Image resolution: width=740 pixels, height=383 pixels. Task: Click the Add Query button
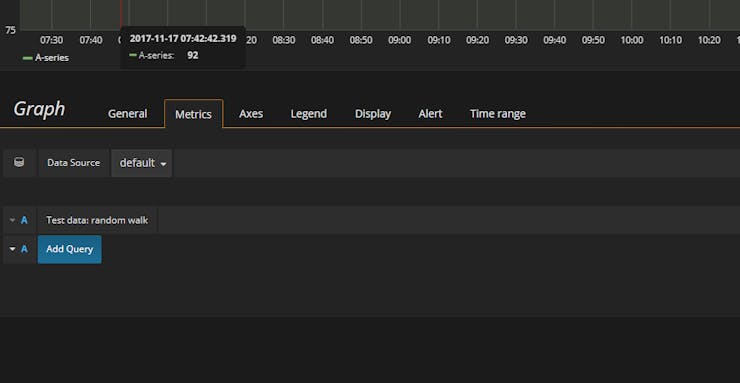click(69, 249)
